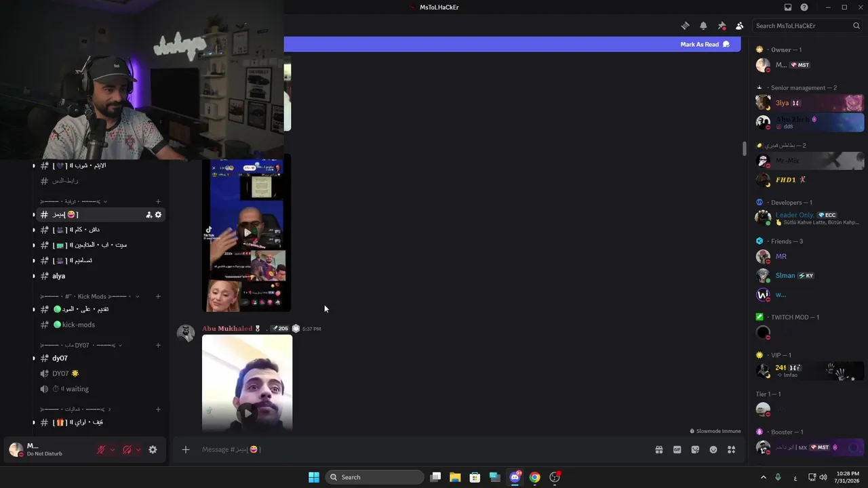The height and width of the screenshot is (488, 868).
Task: Add channel in bottom-most category plus
Action: (158, 409)
